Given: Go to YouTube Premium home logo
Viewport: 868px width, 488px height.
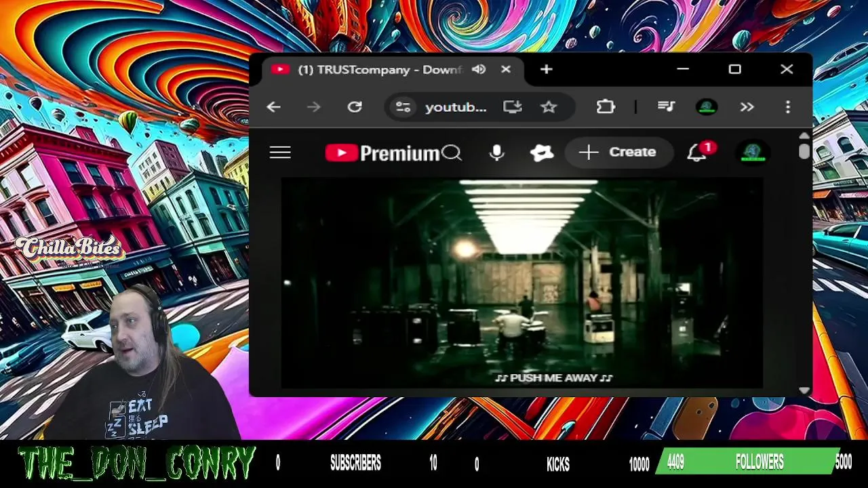Looking at the screenshot, I should tap(382, 153).
